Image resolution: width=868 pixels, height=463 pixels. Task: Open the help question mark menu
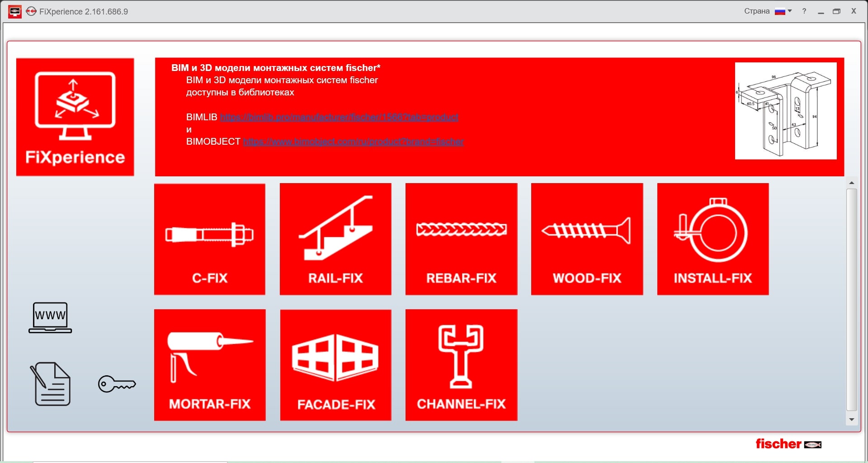[x=804, y=11]
